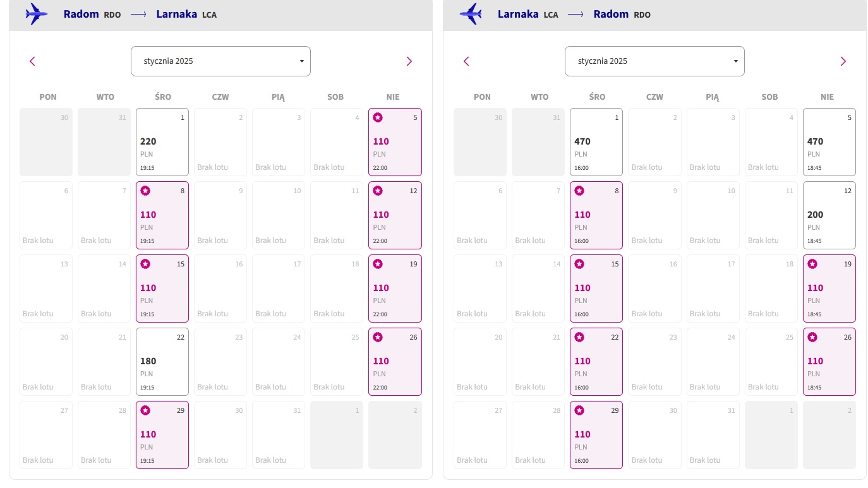
Task: Choose return flight January 12 for 200 PLN
Action: 829,215
